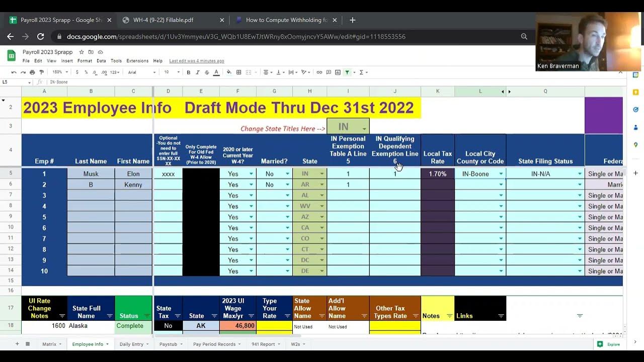
Task: Toggle filter on Links column
Action: [x=501, y=316]
